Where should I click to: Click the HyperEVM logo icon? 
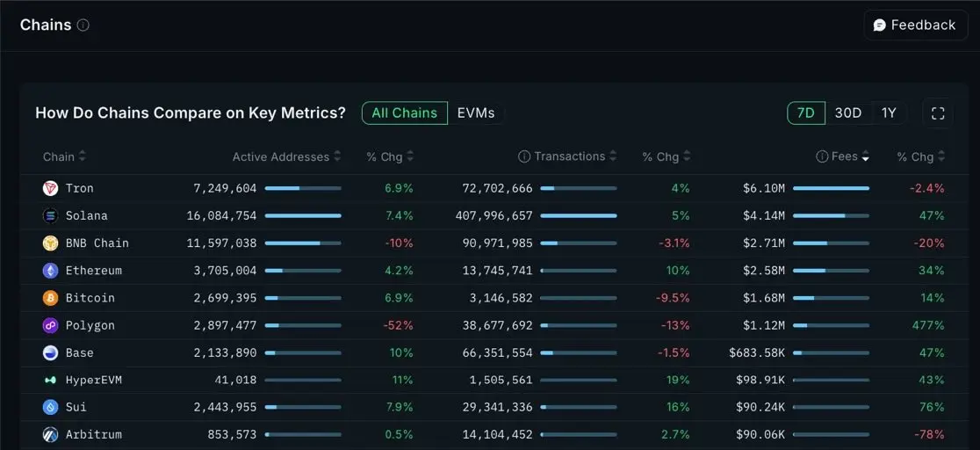50,380
